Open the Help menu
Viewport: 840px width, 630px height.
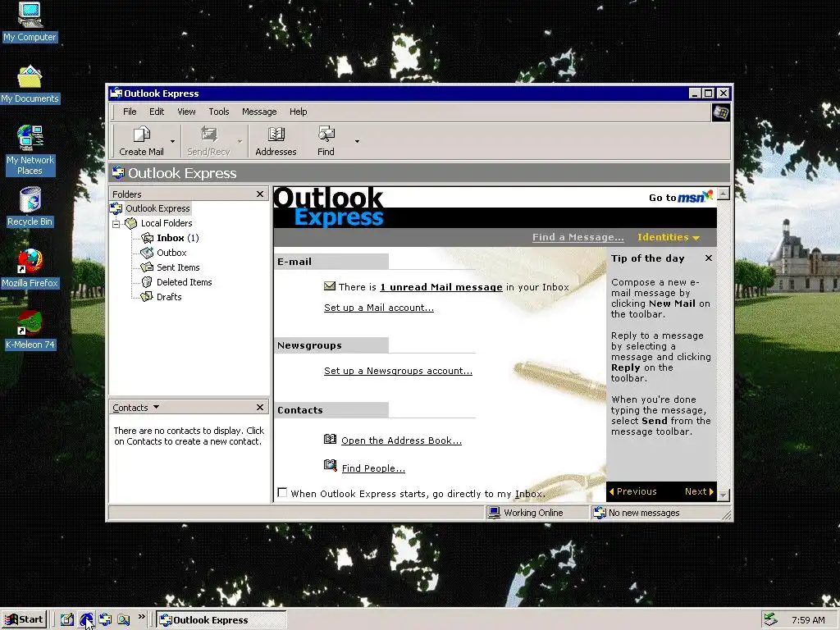pyautogui.click(x=299, y=112)
